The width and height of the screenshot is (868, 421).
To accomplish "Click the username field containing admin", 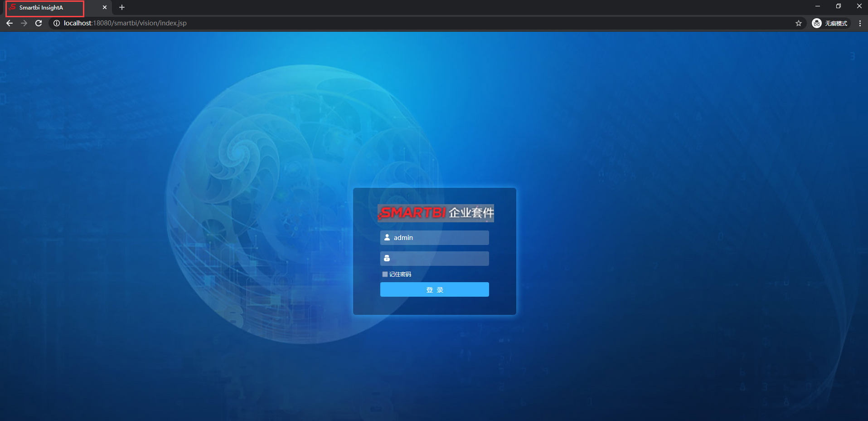I will (x=434, y=238).
